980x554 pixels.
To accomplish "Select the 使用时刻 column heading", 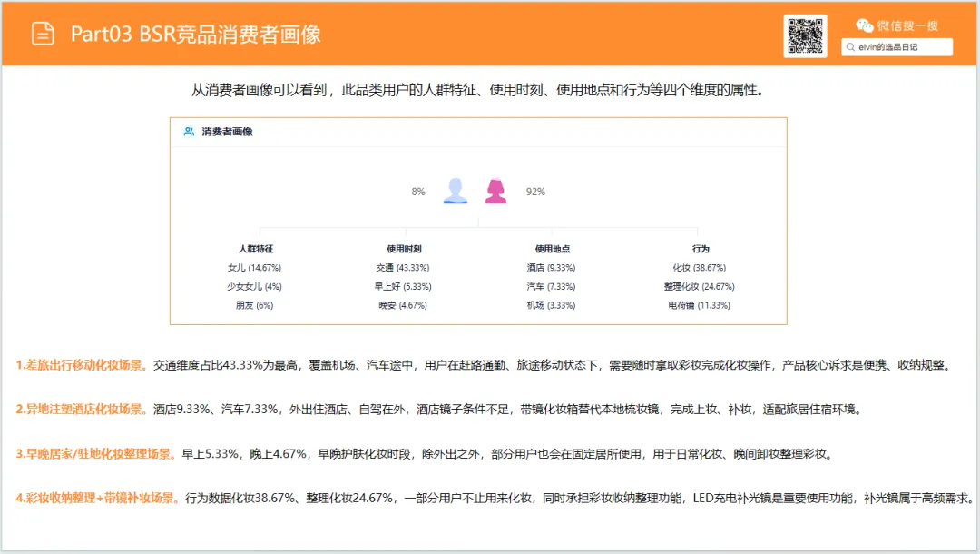I will [404, 248].
